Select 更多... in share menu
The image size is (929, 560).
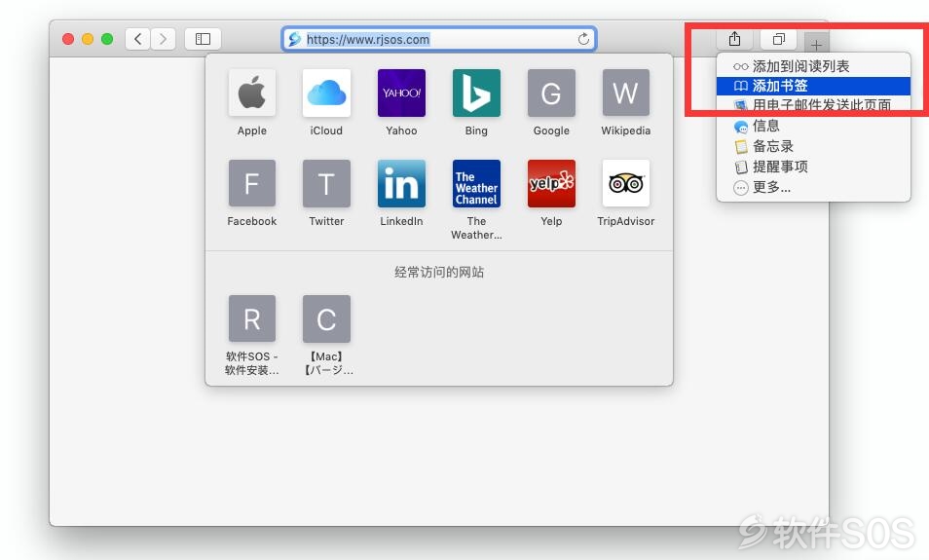(x=813, y=187)
